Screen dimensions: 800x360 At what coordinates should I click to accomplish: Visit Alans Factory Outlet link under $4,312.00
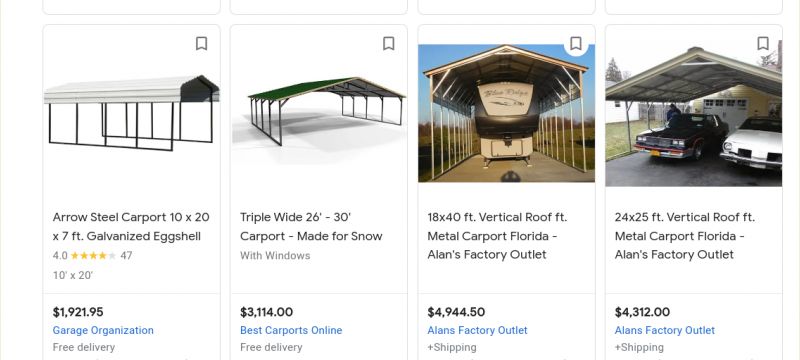[664, 330]
